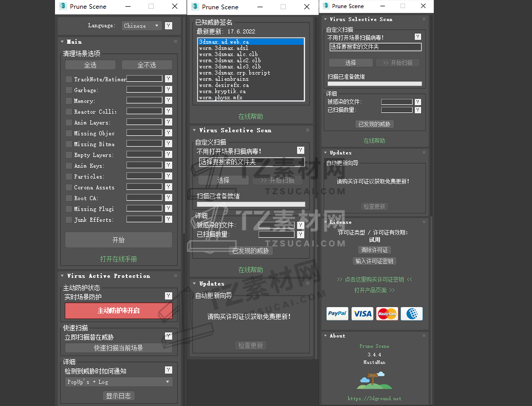Collapse Updates rollout in middle window
This screenshot has height=406, width=532.
point(194,284)
